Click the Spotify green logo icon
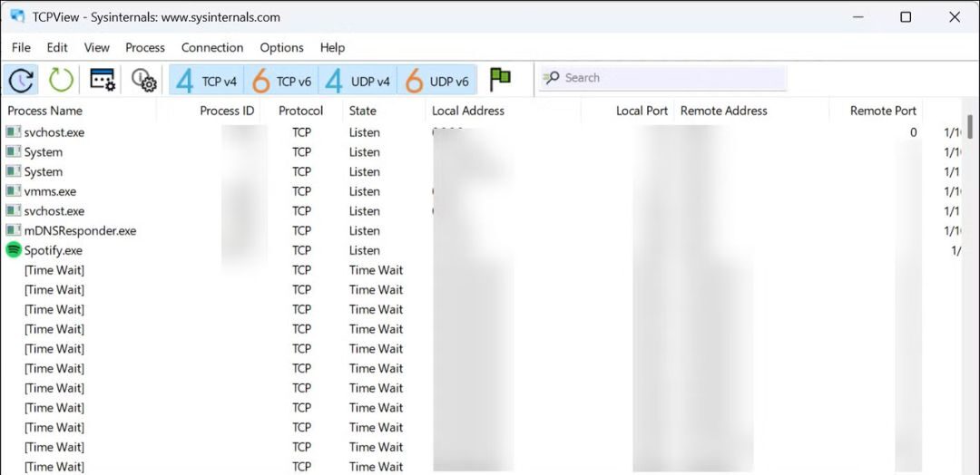The height and width of the screenshot is (475, 980). [13, 250]
